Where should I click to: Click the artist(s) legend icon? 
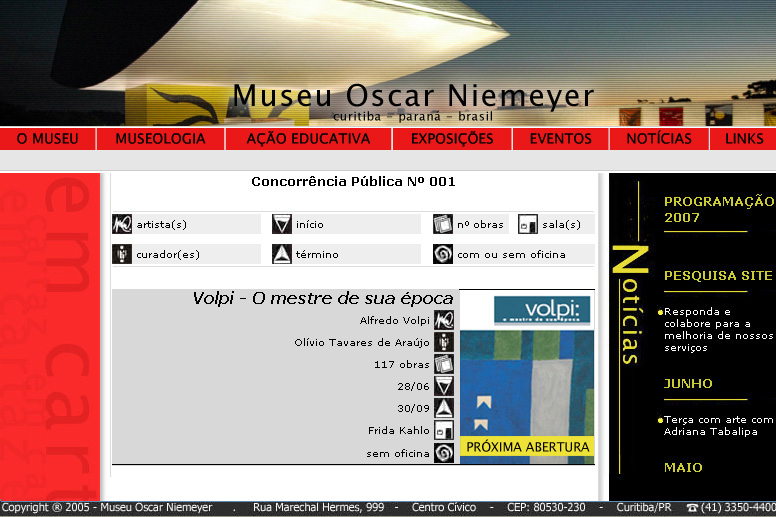click(x=122, y=224)
